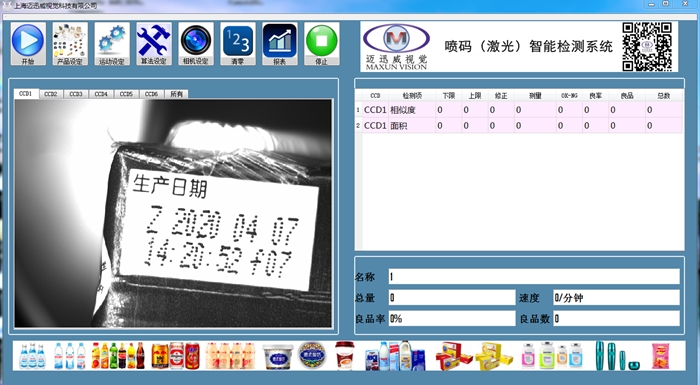
Task: Click the QR code in header
Action: pyautogui.click(x=647, y=47)
